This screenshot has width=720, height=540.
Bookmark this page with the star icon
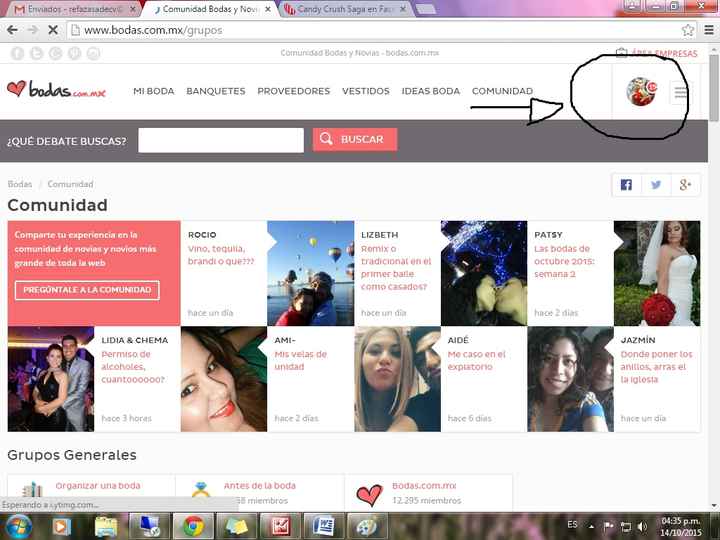688,30
